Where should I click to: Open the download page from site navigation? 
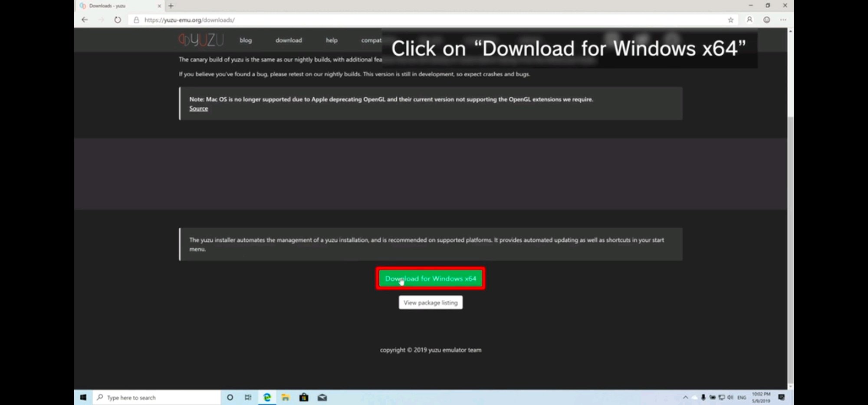click(x=289, y=40)
